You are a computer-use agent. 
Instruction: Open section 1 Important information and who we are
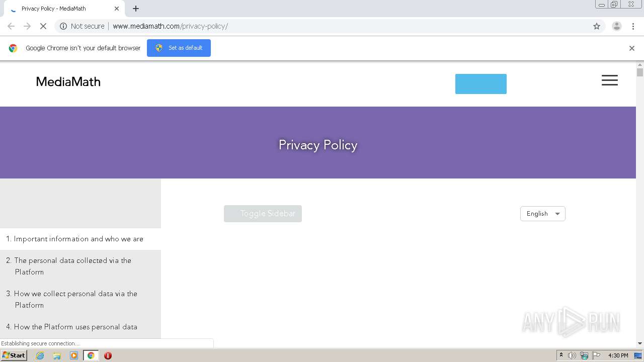click(x=80, y=239)
